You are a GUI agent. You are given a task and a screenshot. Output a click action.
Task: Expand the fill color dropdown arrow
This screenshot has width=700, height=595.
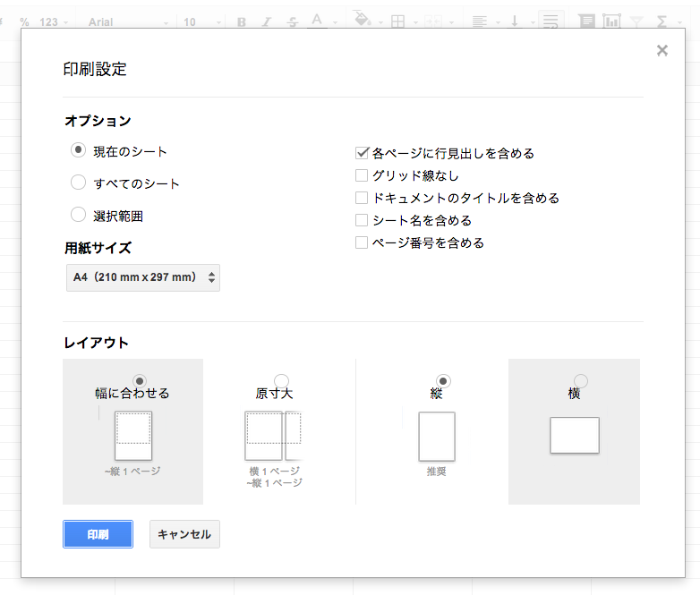380,22
